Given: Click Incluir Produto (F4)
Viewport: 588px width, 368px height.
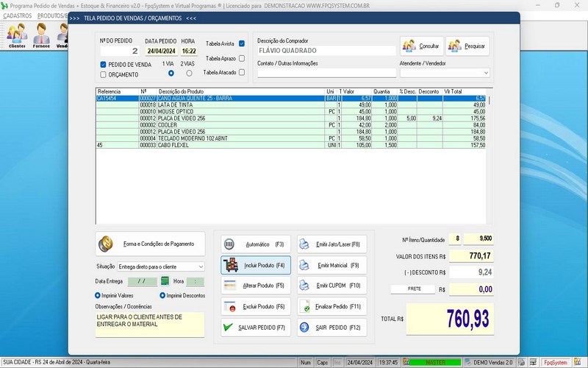Looking at the screenshot, I should pos(255,264).
